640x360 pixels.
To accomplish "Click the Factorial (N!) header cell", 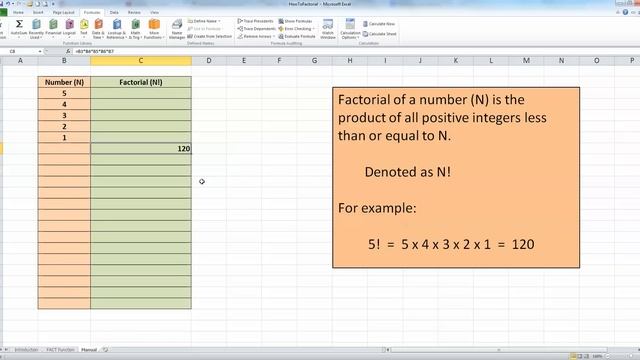I will tap(141, 82).
